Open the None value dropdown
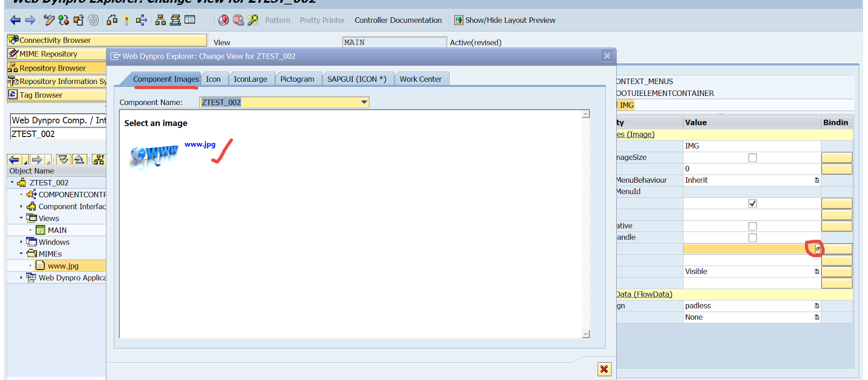Viewport: 868px width, 380px height. tap(816, 317)
